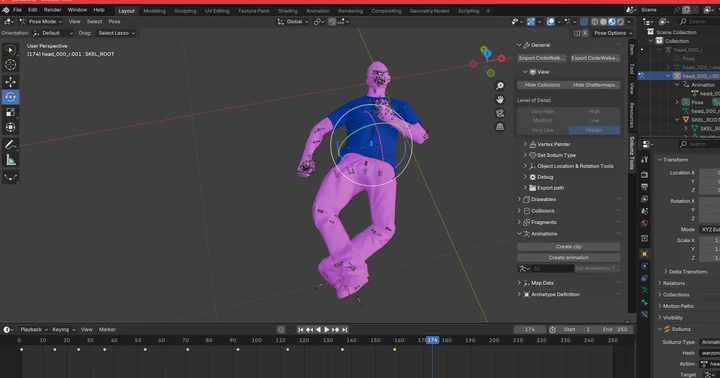Open the Physics properties tab icon
Screen dimensions: 720x378
click(645, 266)
